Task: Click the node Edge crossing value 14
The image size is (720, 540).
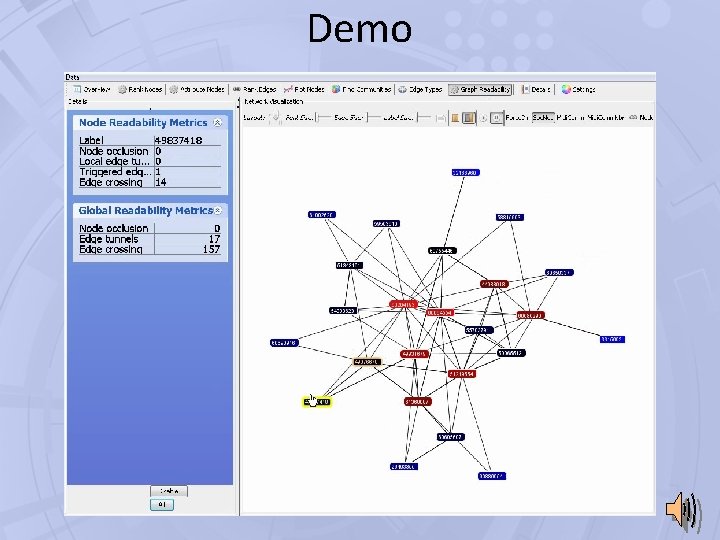Action: pos(161,182)
